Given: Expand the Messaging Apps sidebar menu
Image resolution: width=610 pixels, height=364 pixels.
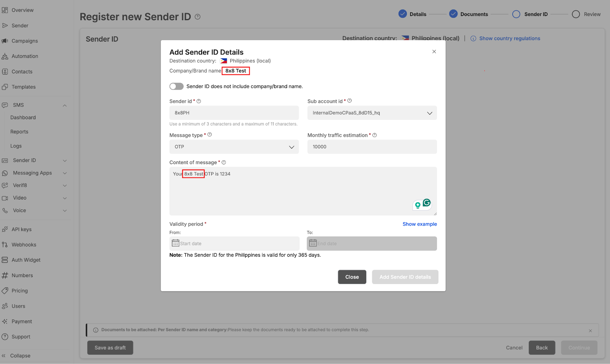Looking at the screenshot, I should pyautogui.click(x=65, y=173).
